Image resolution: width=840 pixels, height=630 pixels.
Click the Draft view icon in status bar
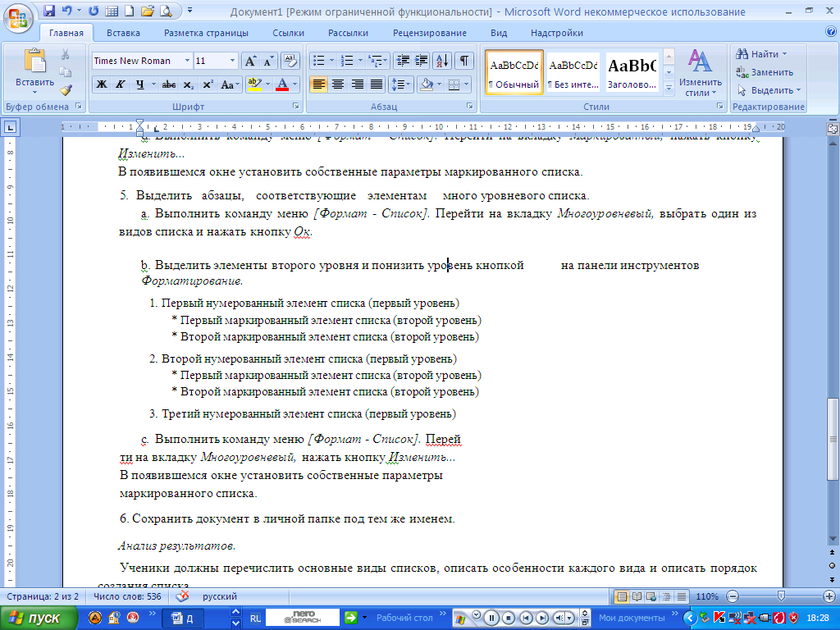[682, 596]
